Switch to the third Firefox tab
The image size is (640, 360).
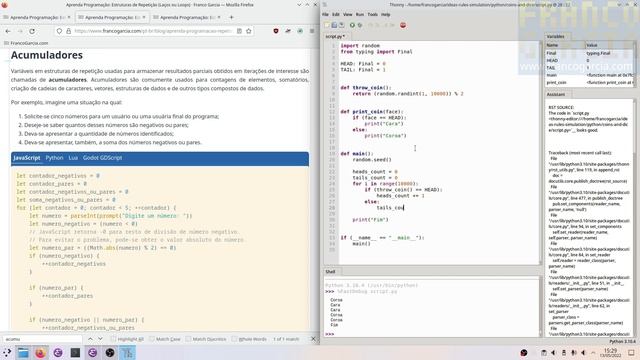187,18
